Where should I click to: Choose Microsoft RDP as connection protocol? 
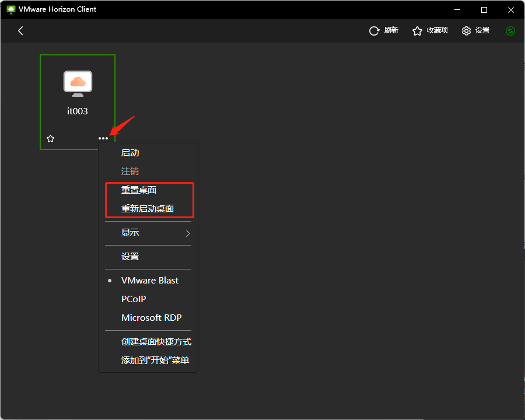[152, 317]
